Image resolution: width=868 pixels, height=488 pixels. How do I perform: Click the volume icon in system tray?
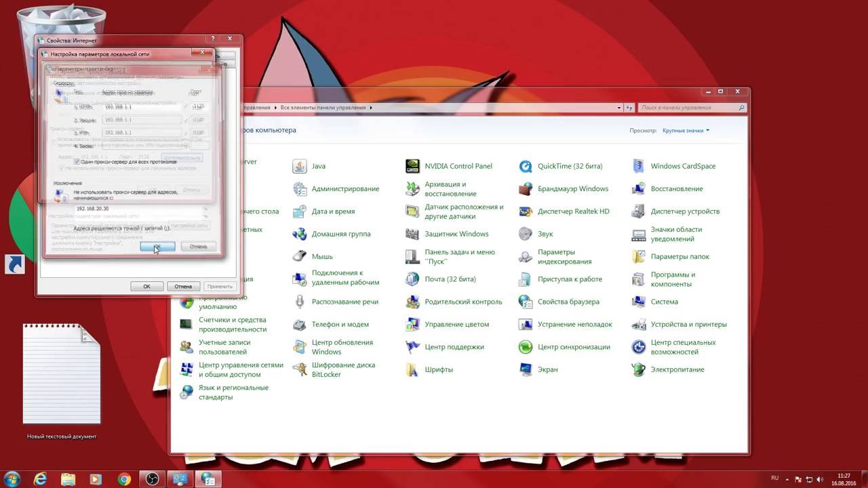tap(821, 479)
